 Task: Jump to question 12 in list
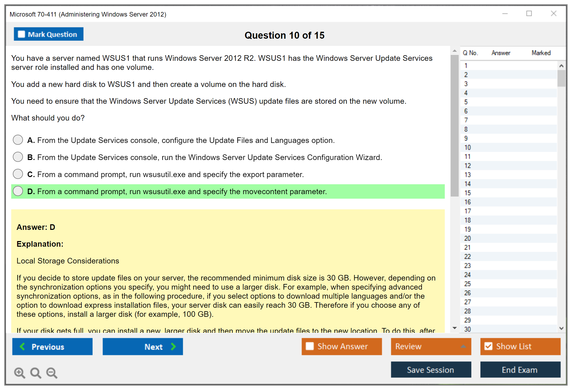coord(467,166)
